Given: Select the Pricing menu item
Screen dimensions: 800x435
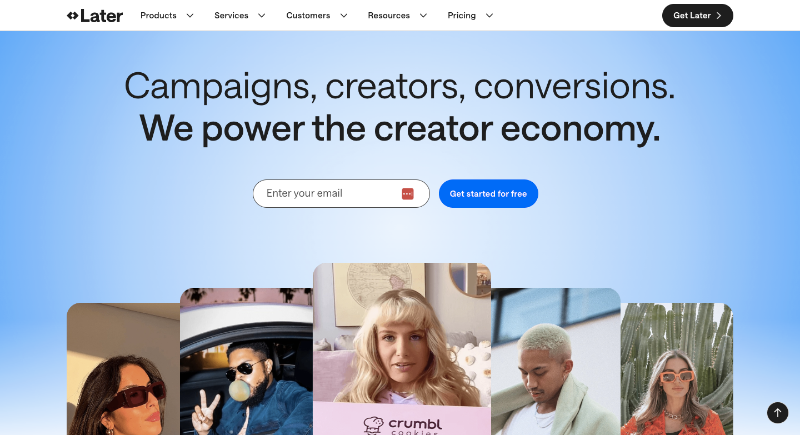Looking at the screenshot, I should pyautogui.click(x=462, y=15).
